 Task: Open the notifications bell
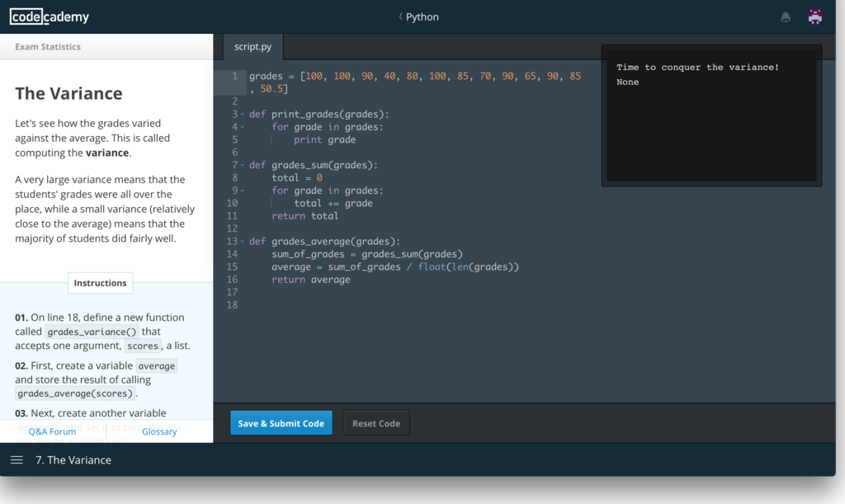[786, 17]
